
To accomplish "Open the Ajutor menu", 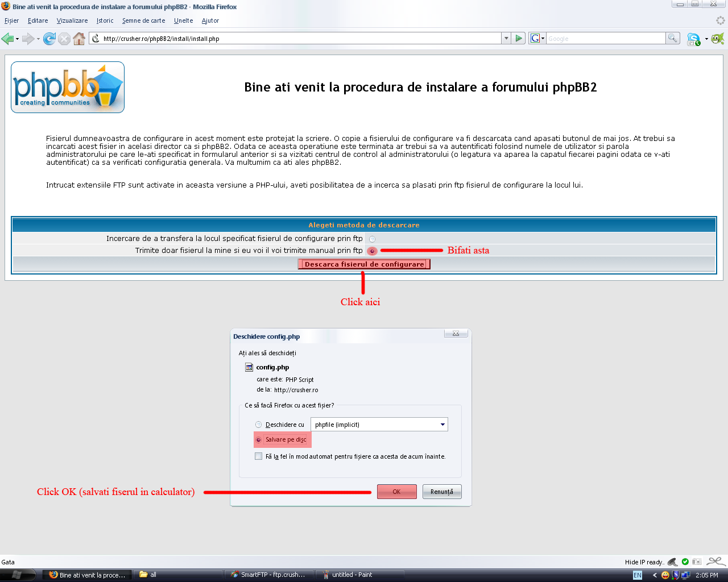I will coord(210,20).
